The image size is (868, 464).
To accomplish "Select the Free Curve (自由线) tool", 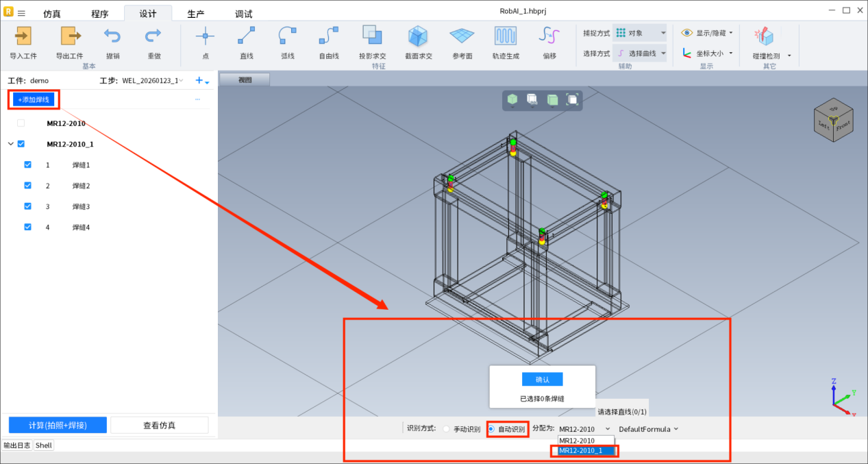I will tap(329, 36).
